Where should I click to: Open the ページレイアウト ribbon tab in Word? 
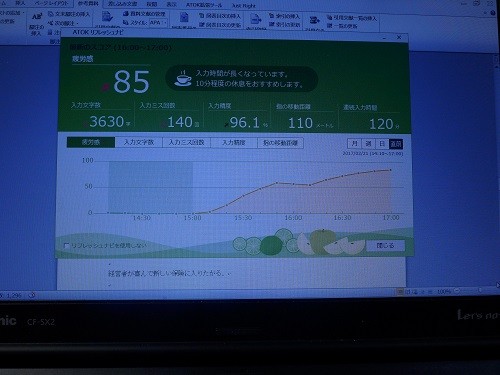(51, 3)
